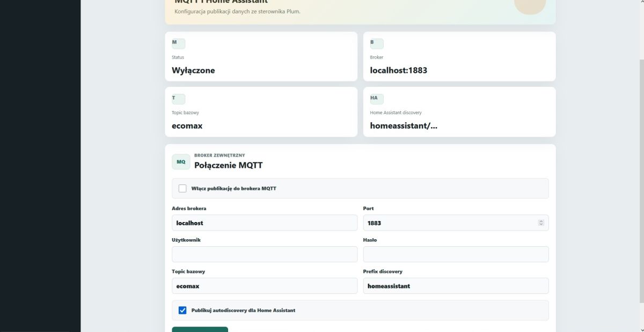Click the Konfiguracja publikacji danych description
Image resolution: width=644 pixels, height=332 pixels.
pyautogui.click(x=237, y=11)
